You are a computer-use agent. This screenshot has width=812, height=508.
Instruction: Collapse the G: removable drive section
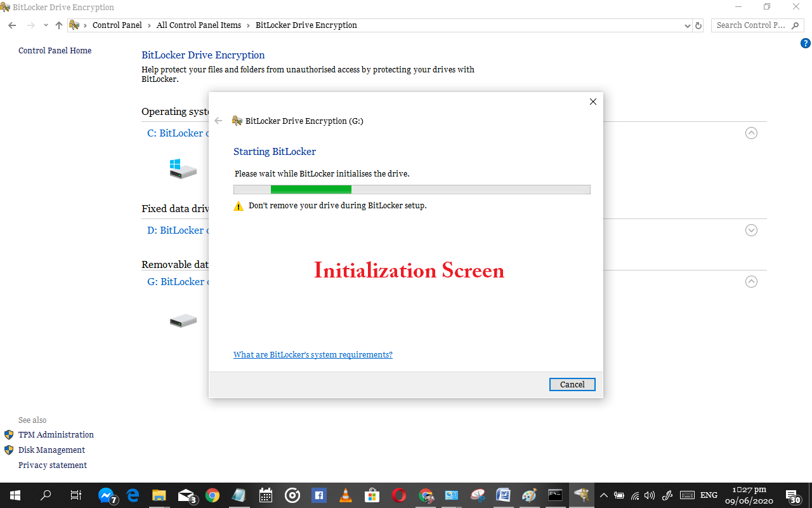(751, 281)
